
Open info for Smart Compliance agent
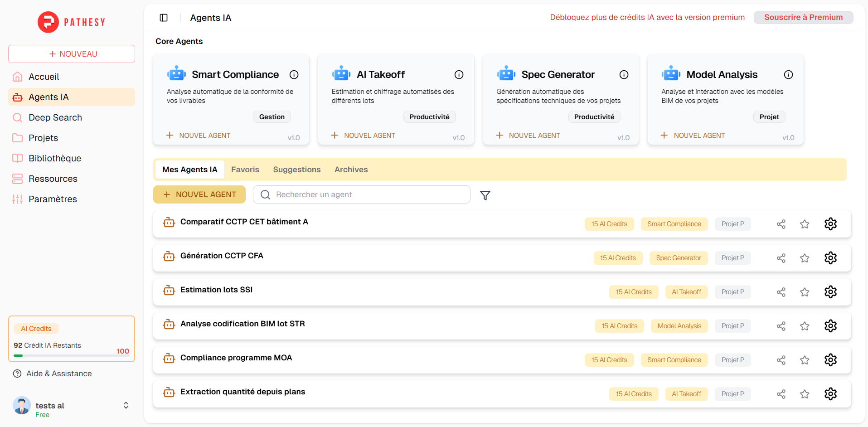coord(294,75)
